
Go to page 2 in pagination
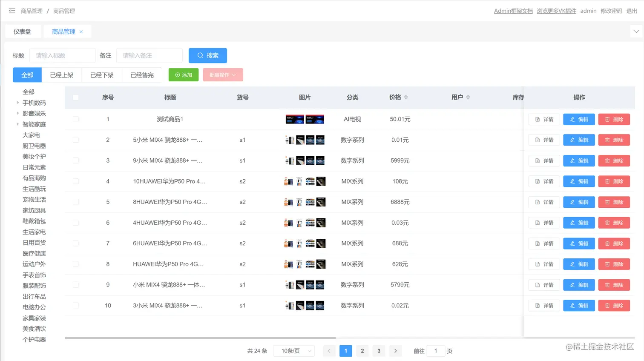362,351
